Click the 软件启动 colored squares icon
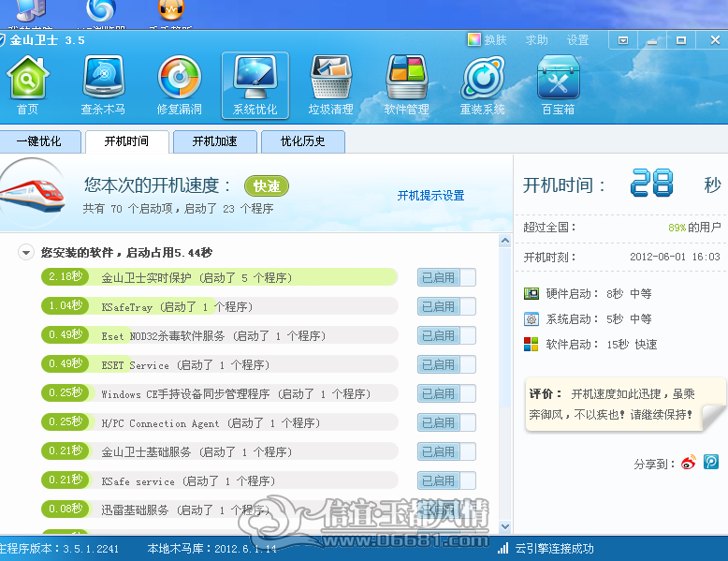The height and width of the screenshot is (561, 728). pyautogui.click(x=531, y=345)
